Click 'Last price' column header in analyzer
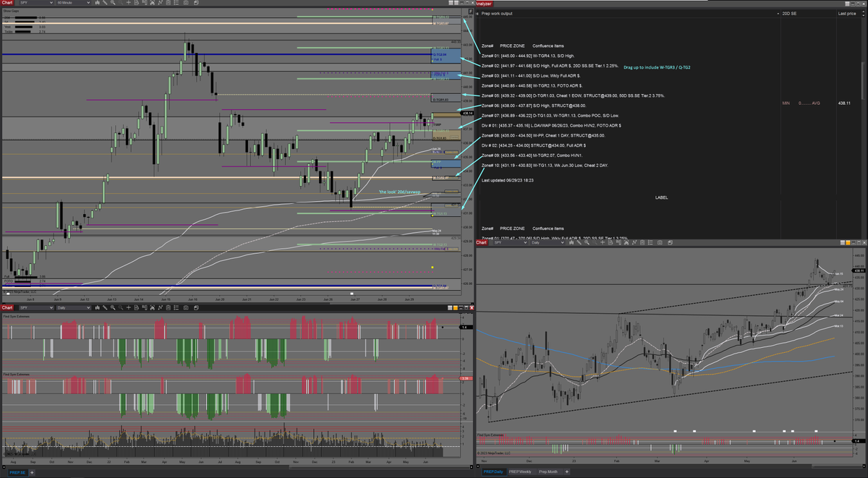This screenshot has height=478, width=868. (847, 13)
